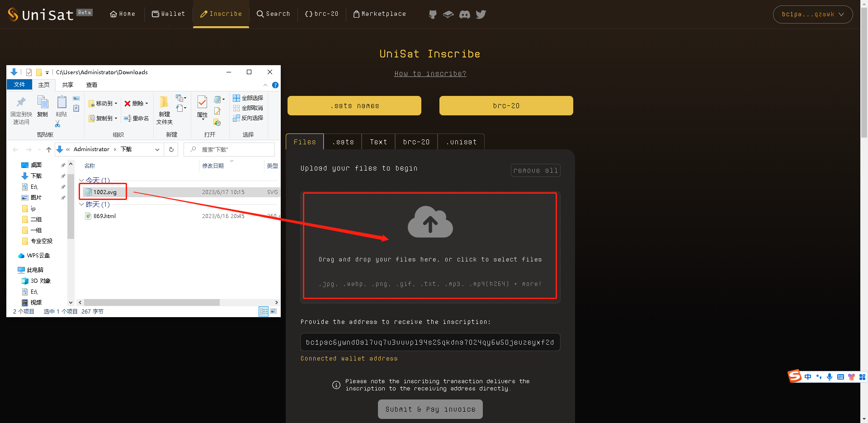The height and width of the screenshot is (423, 868).
Task: Switch to large thumbnails view toggle in status bar
Action: click(274, 311)
